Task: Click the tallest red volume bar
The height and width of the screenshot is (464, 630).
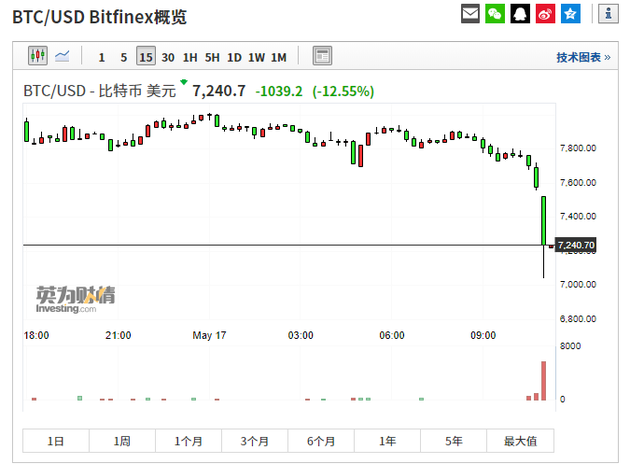Action: [x=544, y=380]
